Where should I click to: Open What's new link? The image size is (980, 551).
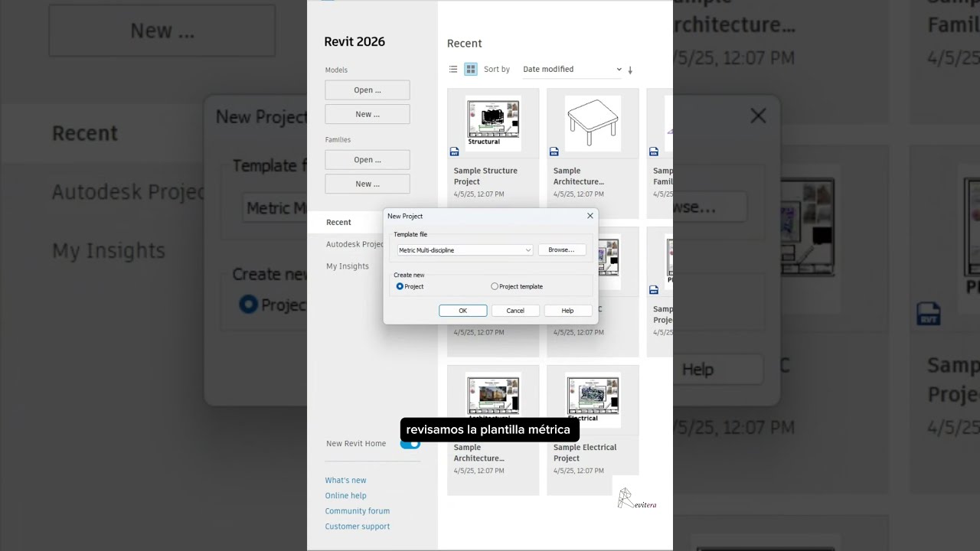pos(345,481)
